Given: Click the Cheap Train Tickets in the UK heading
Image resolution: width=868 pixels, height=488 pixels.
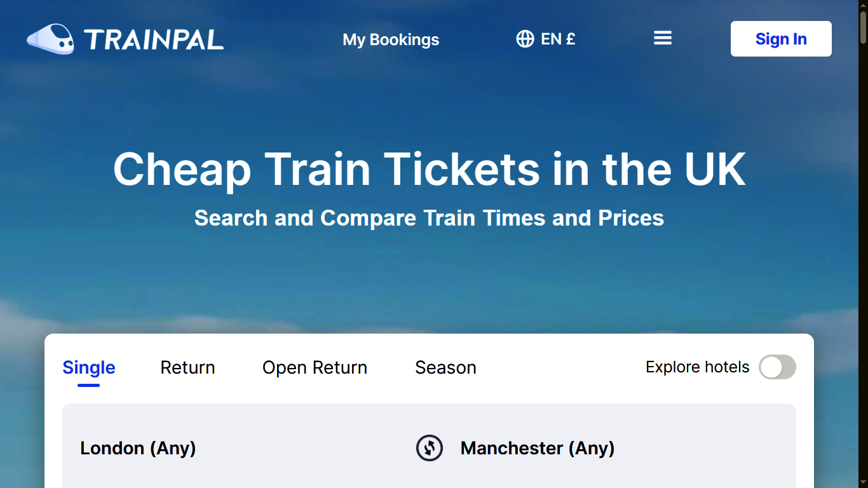Looking at the screenshot, I should click(430, 169).
